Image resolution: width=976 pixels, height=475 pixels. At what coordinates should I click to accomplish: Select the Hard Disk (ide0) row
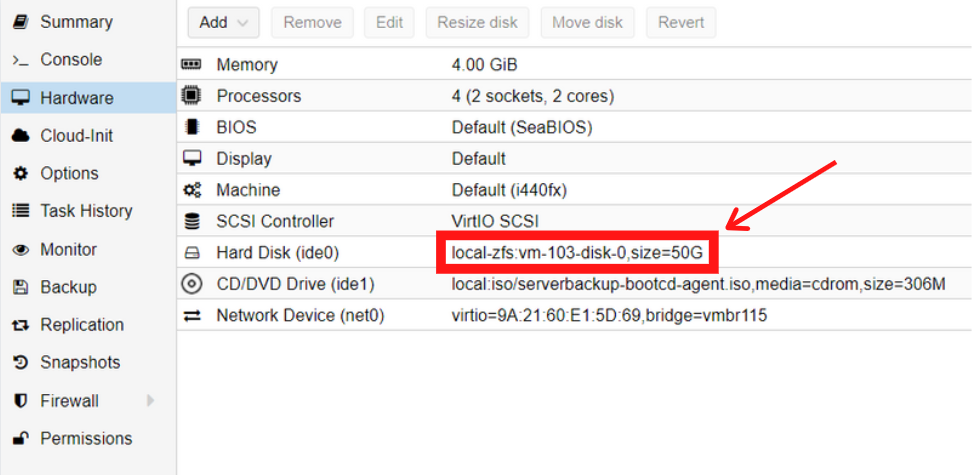click(575, 253)
